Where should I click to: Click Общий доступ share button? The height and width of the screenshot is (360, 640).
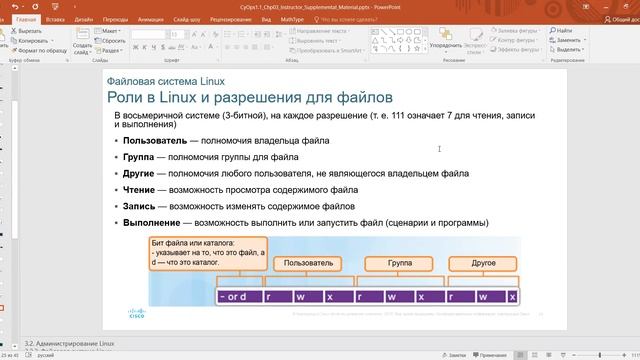pos(622,19)
